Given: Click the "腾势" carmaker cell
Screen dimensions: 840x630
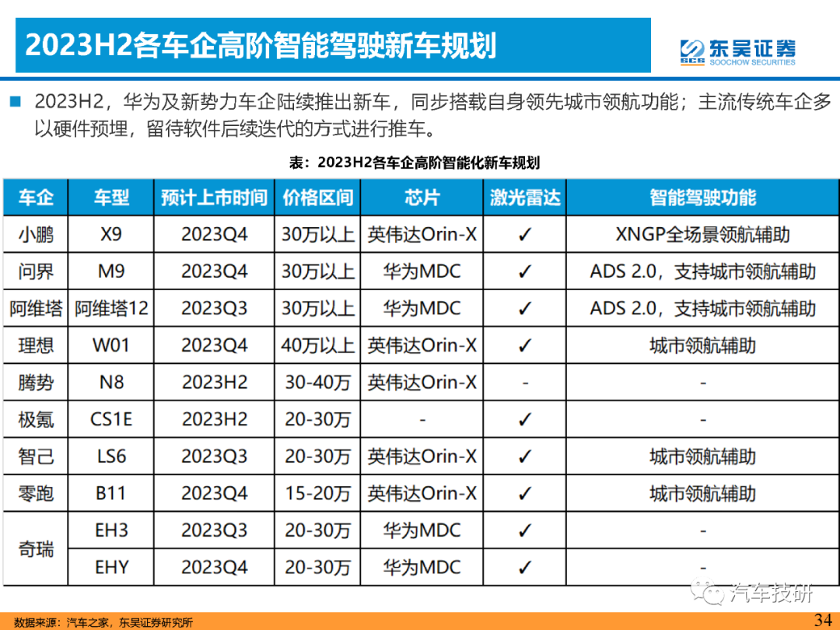Looking at the screenshot, I should [36, 383].
